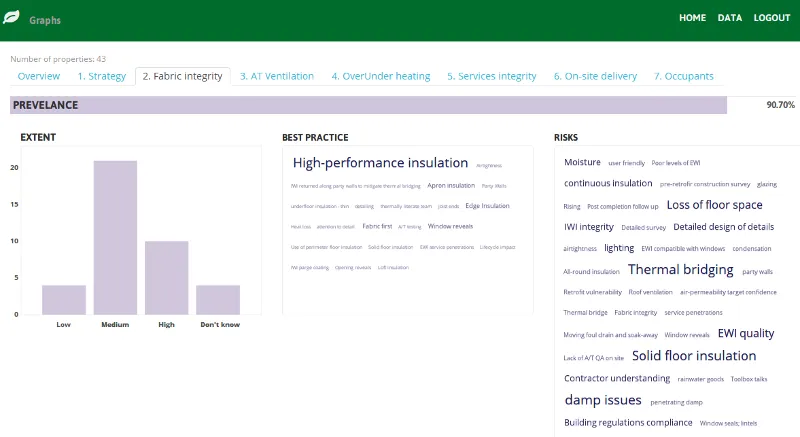The width and height of the screenshot is (800, 437).
Task: Click Thermal bridging in the Risks cloud
Action: click(680, 270)
